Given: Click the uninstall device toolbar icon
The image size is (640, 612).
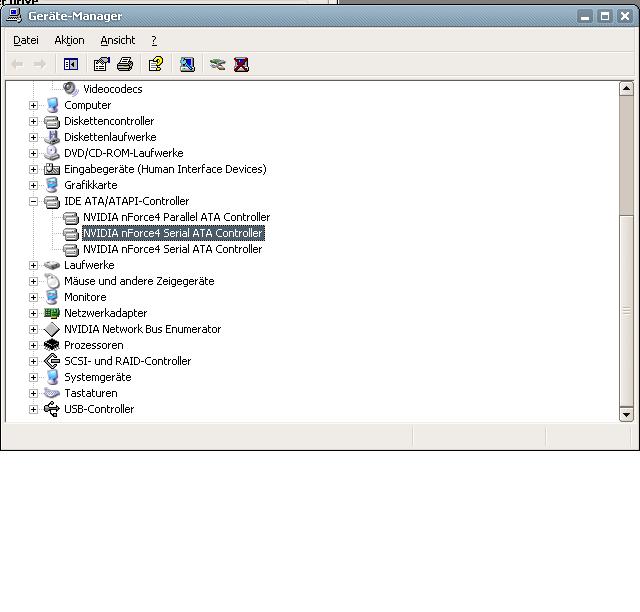Looking at the screenshot, I should pyautogui.click(x=241, y=64).
